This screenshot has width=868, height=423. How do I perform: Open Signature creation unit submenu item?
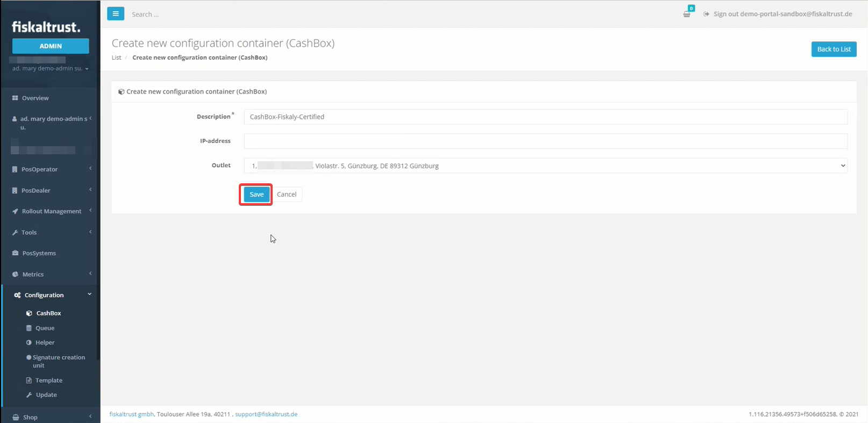tap(59, 361)
